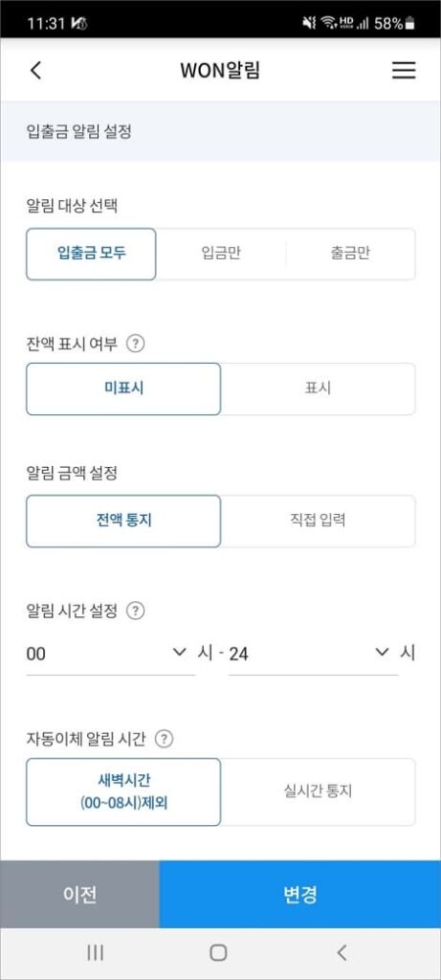Open start hour 00 dropdown
441x980 pixels.
[x=111, y=654]
